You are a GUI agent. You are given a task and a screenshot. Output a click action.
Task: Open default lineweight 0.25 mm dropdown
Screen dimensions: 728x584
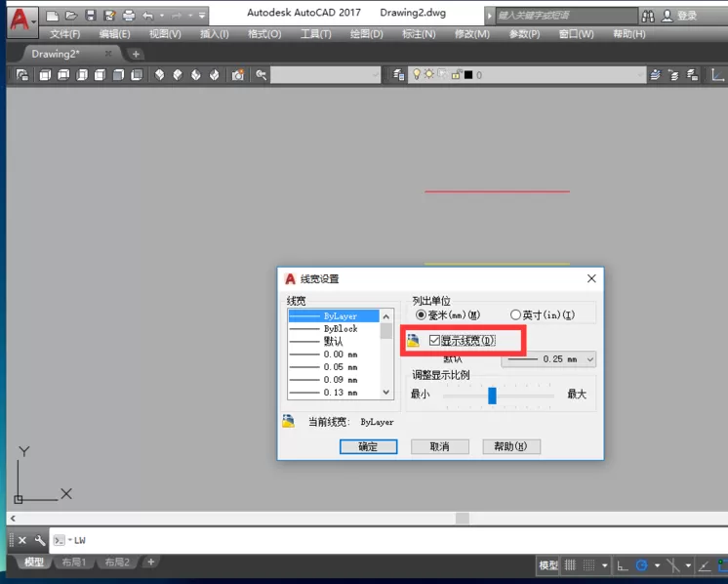[x=548, y=359]
